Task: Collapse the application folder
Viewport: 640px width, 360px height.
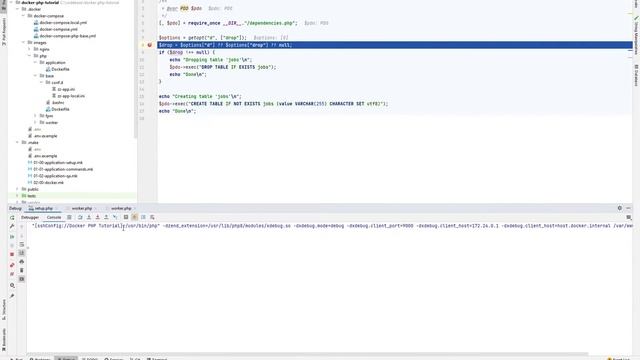Action: (x=35, y=62)
